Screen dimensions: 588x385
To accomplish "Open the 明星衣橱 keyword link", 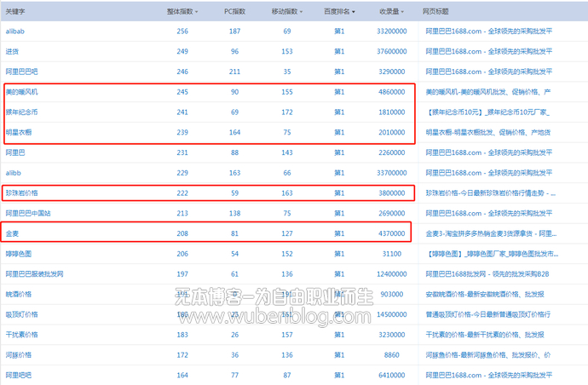I will 19,133.
